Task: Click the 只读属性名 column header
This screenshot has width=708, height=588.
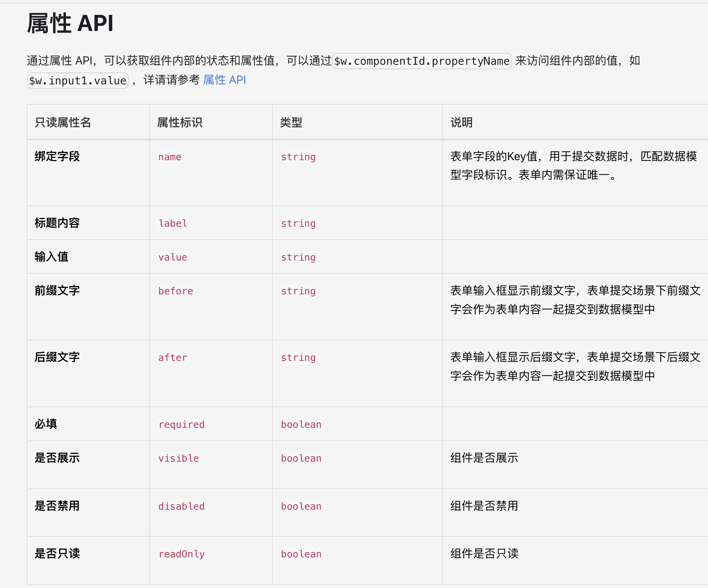Action: (x=63, y=122)
